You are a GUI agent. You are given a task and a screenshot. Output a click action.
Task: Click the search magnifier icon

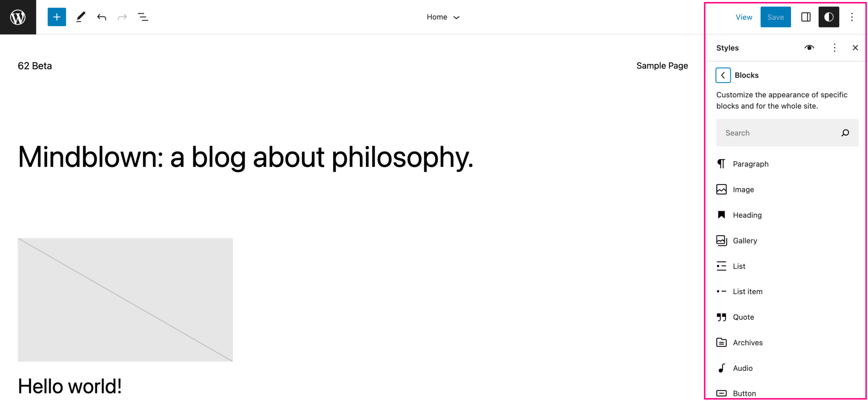pyautogui.click(x=845, y=133)
